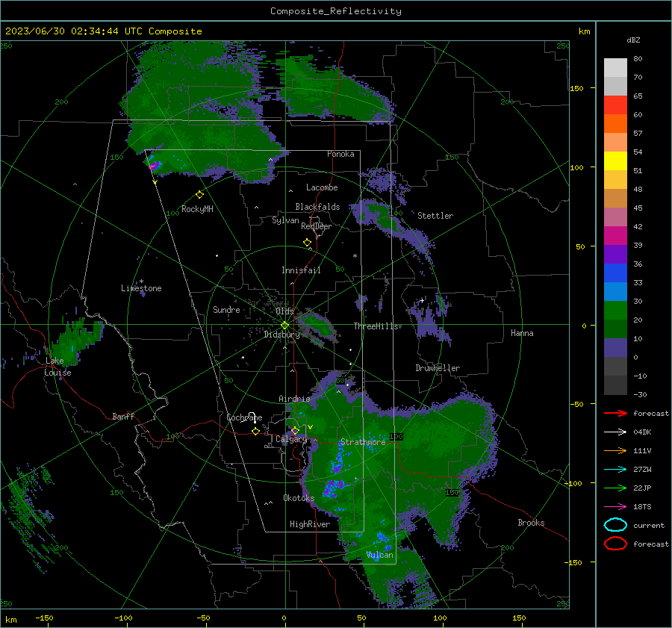Click the Vulcan label

tap(379, 555)
